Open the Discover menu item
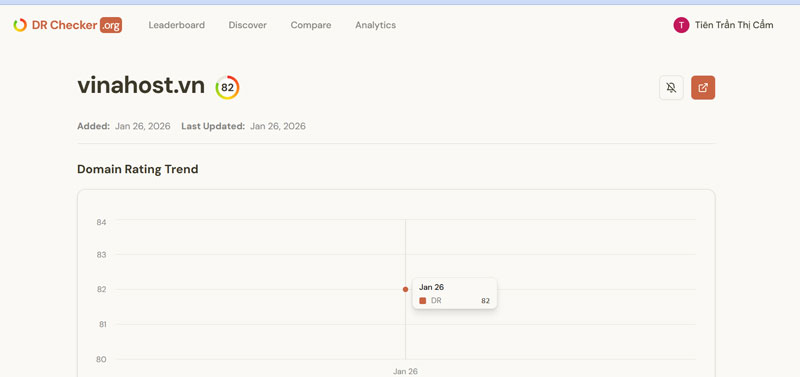800x377 pixels. point(247,25)
